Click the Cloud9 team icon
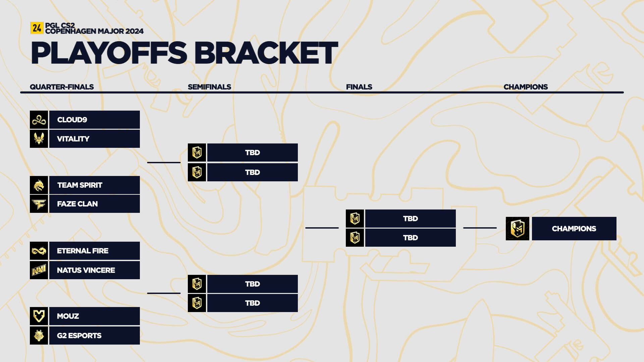Image resolution: width=644 pixels, height=362 pixels. point(39,119)
